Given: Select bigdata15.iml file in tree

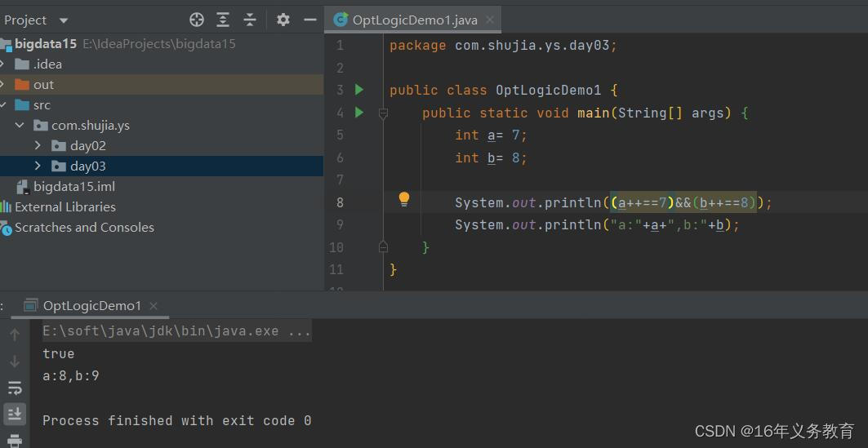Looking at the screenshot, I should click(74, 186).
